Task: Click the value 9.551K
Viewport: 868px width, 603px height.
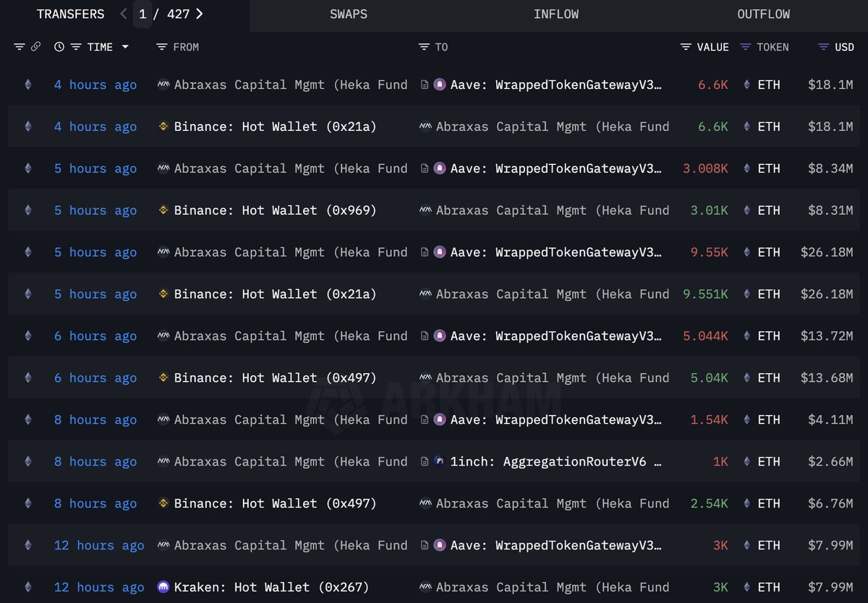Action: [705, 294]
